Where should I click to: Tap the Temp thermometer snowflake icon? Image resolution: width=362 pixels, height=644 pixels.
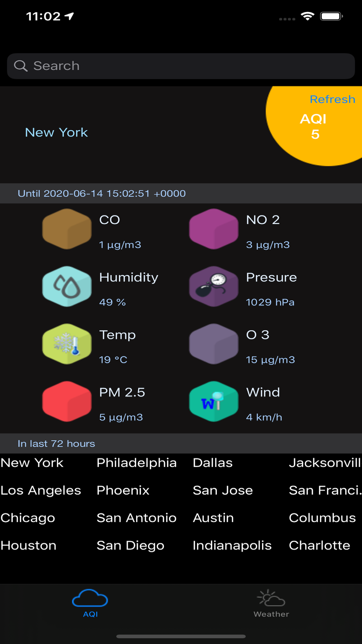(67, 344)
